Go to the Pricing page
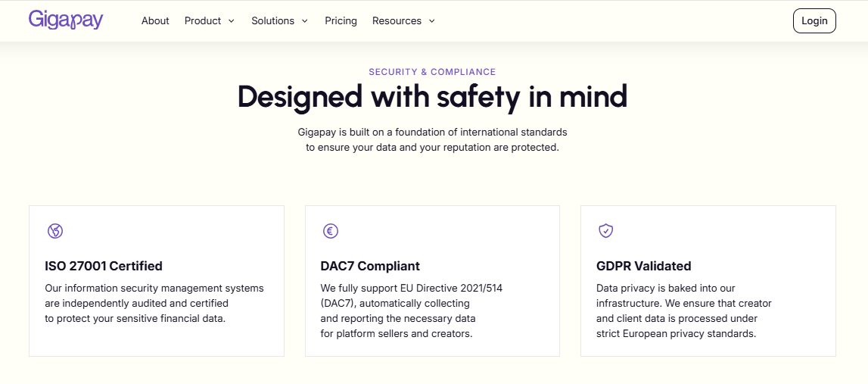 pos(341,20)
